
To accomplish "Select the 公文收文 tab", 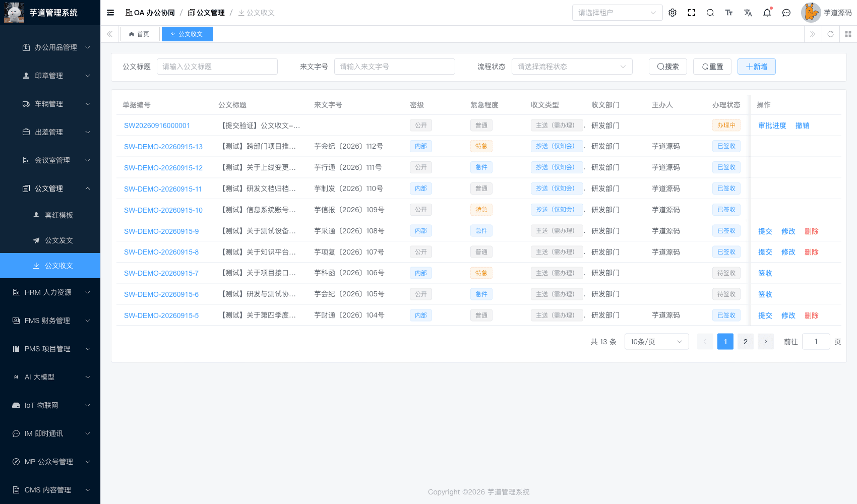I will pyautogui.click(x=187, y=34).
